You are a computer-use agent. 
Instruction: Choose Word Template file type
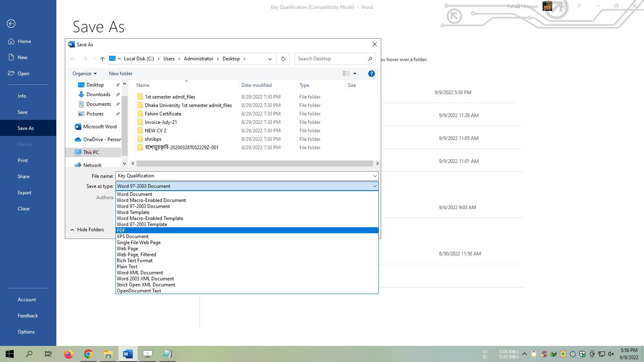(x=247, y=212)
